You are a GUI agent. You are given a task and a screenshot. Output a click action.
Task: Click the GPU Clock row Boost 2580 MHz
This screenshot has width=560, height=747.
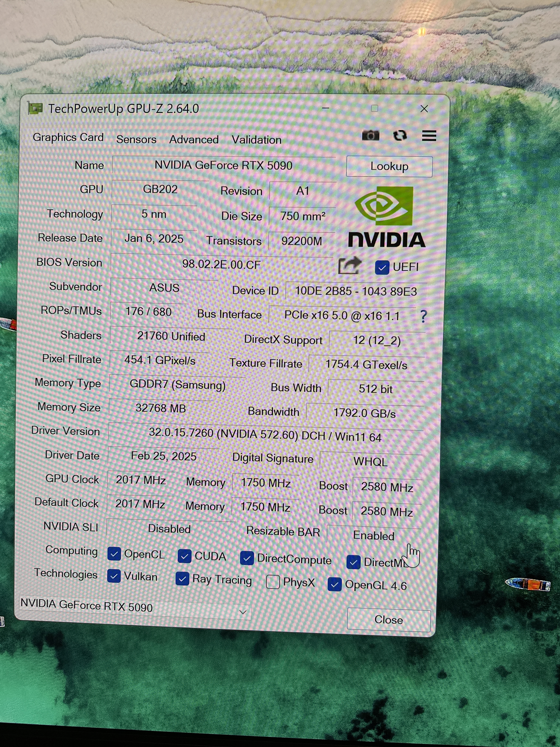(x=387, y=487)
